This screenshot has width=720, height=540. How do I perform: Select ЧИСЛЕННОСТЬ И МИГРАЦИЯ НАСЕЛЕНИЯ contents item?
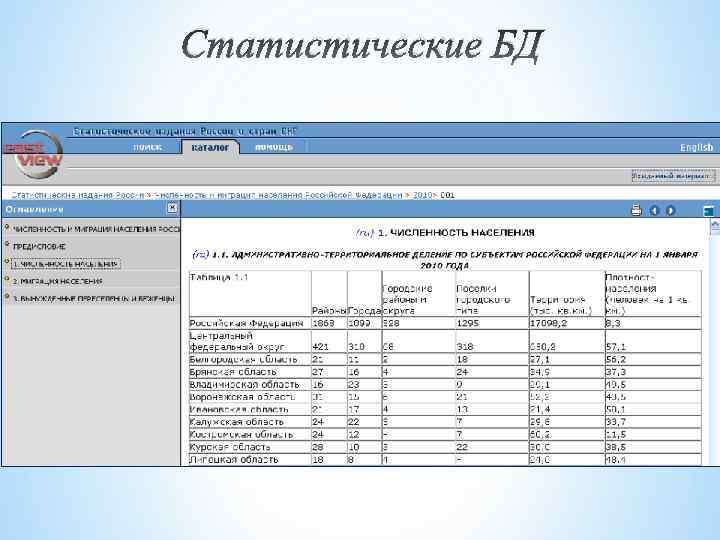click(x=96, y=229)
